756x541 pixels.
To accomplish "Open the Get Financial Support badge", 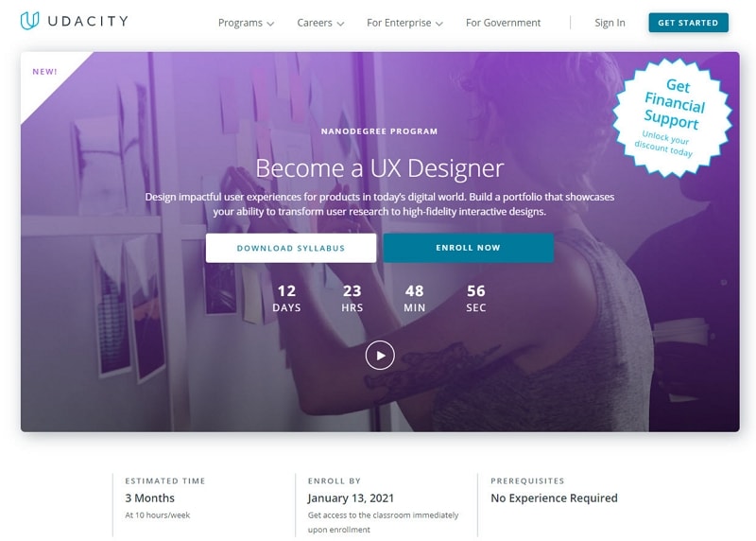I will [x=672, y=117].
